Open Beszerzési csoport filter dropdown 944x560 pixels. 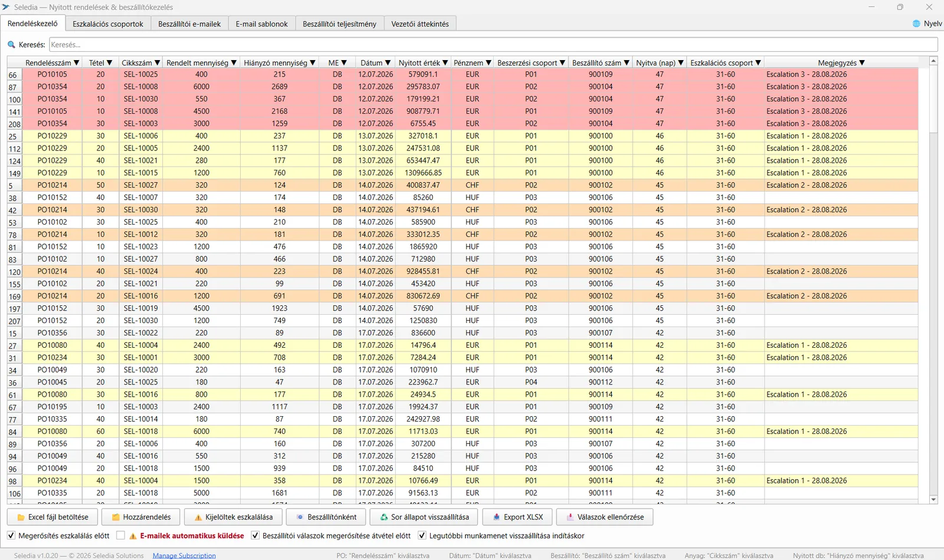pos(562,62)
